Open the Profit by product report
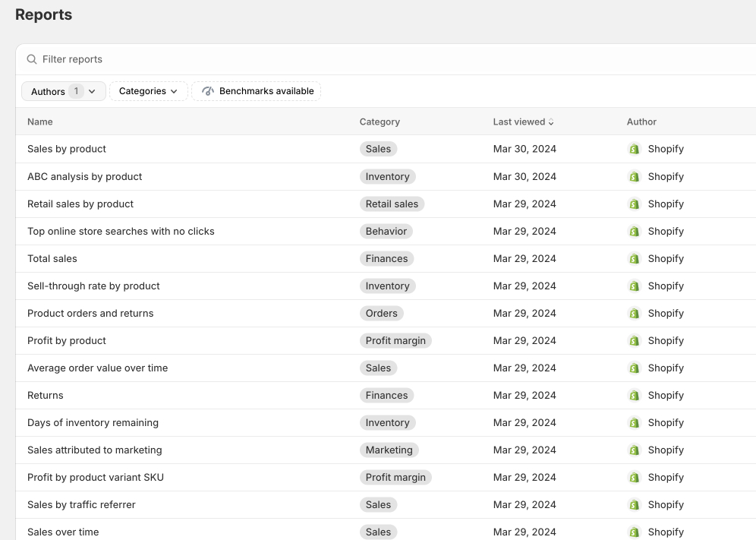The height and width of the screenshot is (540, 756). click(67, 341)
